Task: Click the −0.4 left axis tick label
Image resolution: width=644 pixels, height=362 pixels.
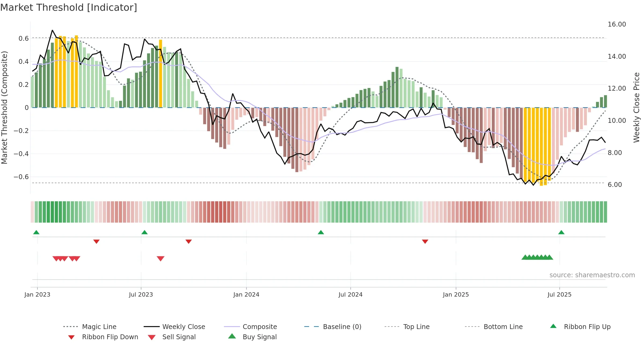Action: click(x=21, y=154)
